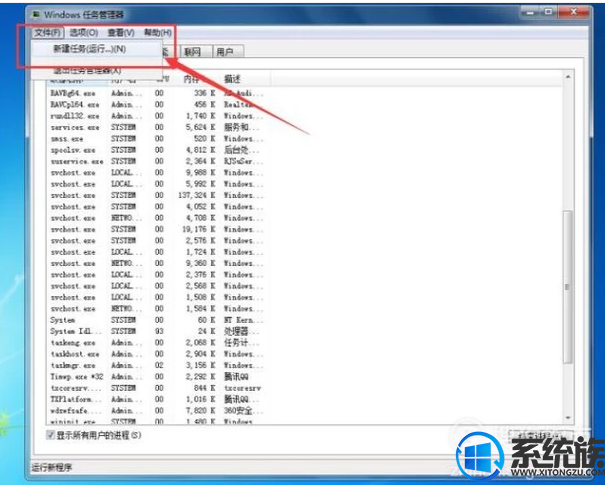
Task: Select svchost.exe row using 1,584 K
Action: [157, 309]
